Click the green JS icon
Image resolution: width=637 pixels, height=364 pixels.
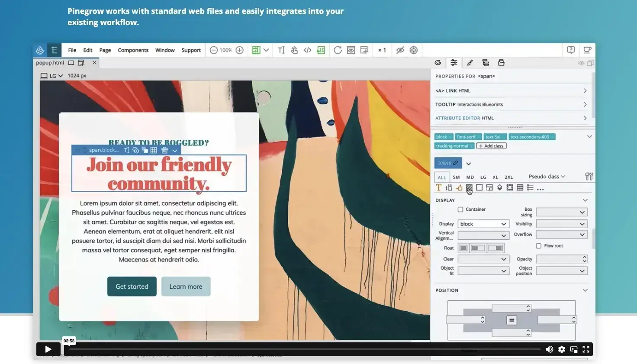pyautogui.click(x=321, y=50)
